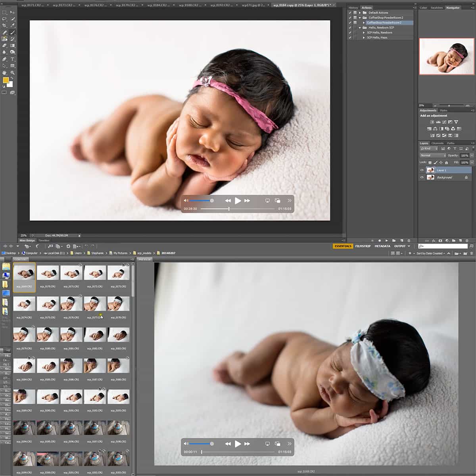Hide Layer 1 with eye icon
The height and width of the screenshot is (476, 476).
pos(422,170)
